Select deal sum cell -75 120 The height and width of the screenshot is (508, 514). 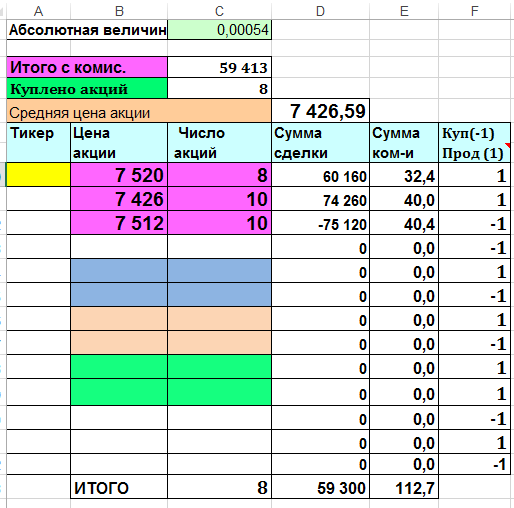(x=320, y=223)
